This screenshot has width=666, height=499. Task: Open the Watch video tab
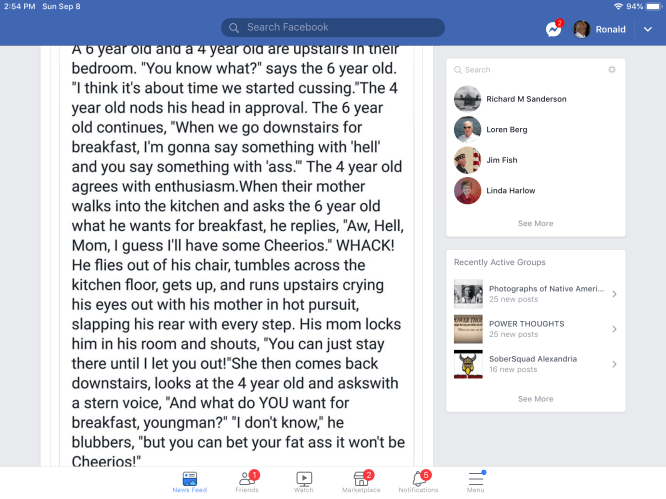[304, 481]
